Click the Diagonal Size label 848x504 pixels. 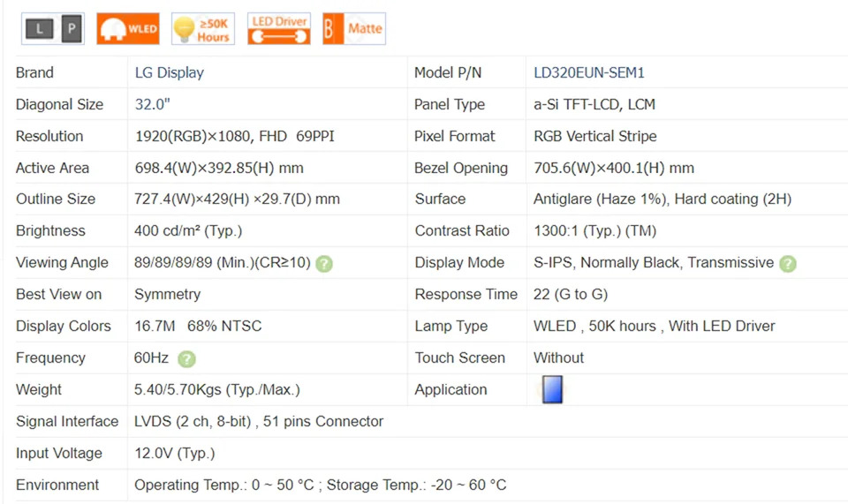pos(59,104)
